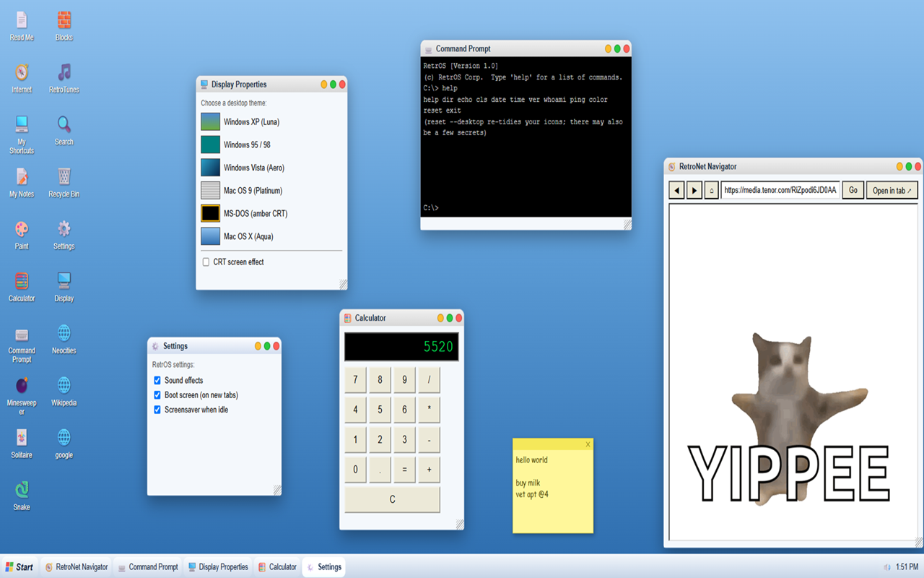Screen dimensions: 924x578
Task: Open the RetroTunes desktop icon
Action: pos(64,78)
